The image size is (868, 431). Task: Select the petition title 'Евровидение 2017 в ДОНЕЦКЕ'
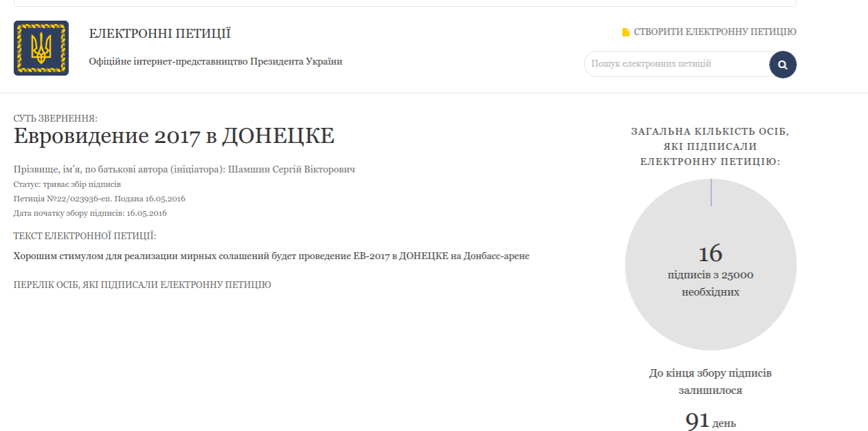pyautogui.click(x=174, y=136)
